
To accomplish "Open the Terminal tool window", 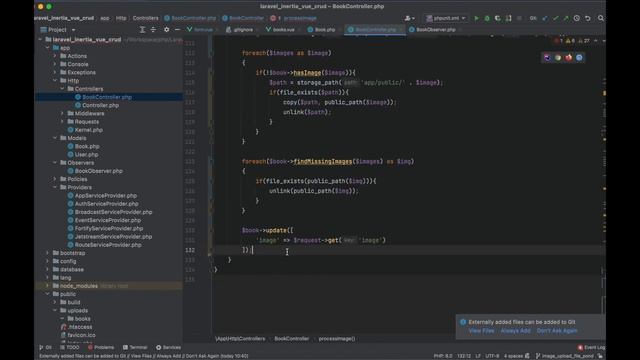I will point(135,347).
